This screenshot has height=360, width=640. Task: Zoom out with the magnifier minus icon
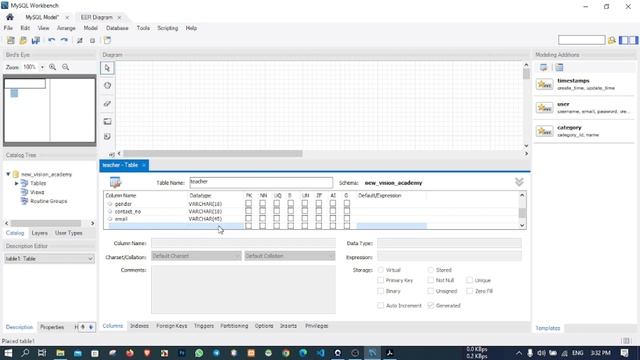coord(66,67)
